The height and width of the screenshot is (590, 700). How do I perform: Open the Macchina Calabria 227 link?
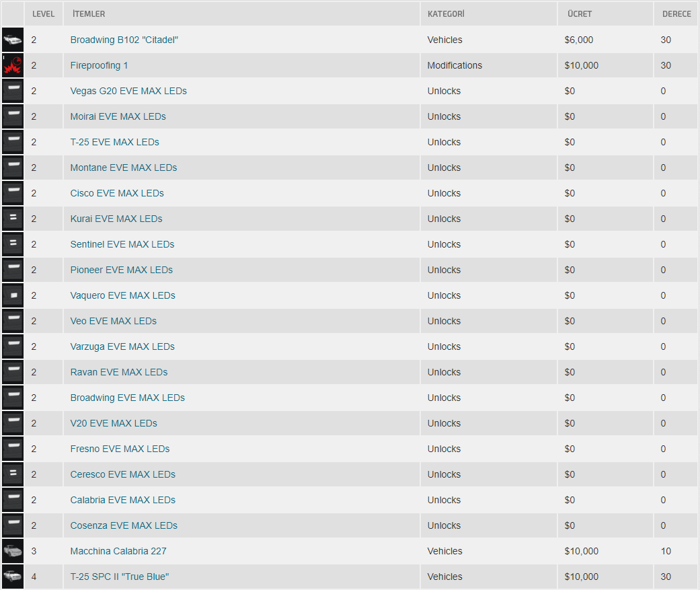point(118,551)
